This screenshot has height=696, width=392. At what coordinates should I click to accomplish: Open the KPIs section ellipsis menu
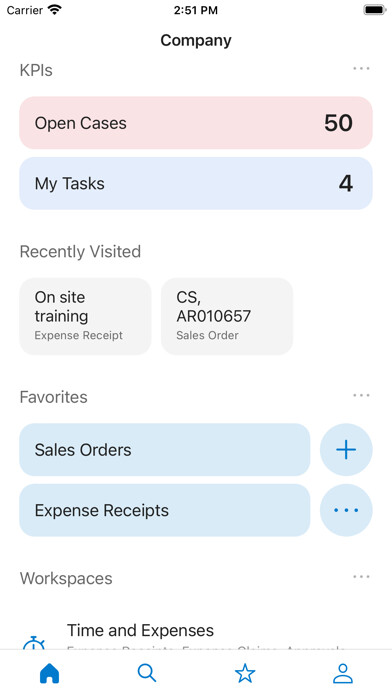(361, 68)
